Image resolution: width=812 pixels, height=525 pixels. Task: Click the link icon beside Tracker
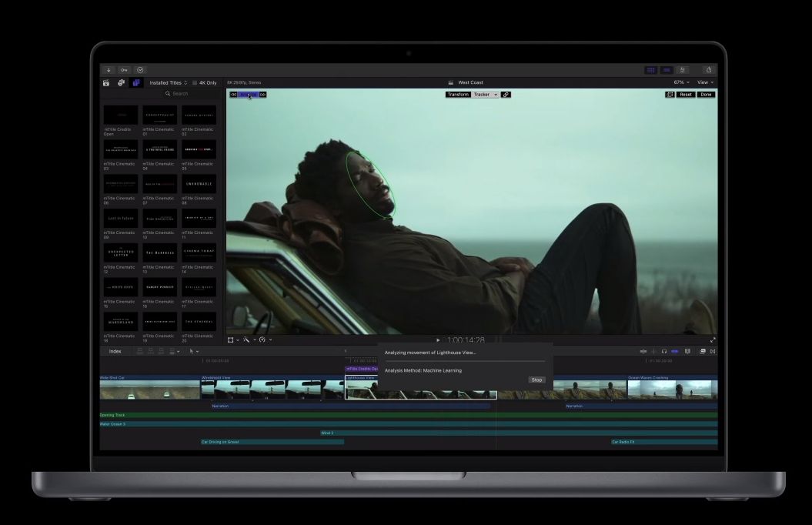pyautogui.click(x=506, y=95)
